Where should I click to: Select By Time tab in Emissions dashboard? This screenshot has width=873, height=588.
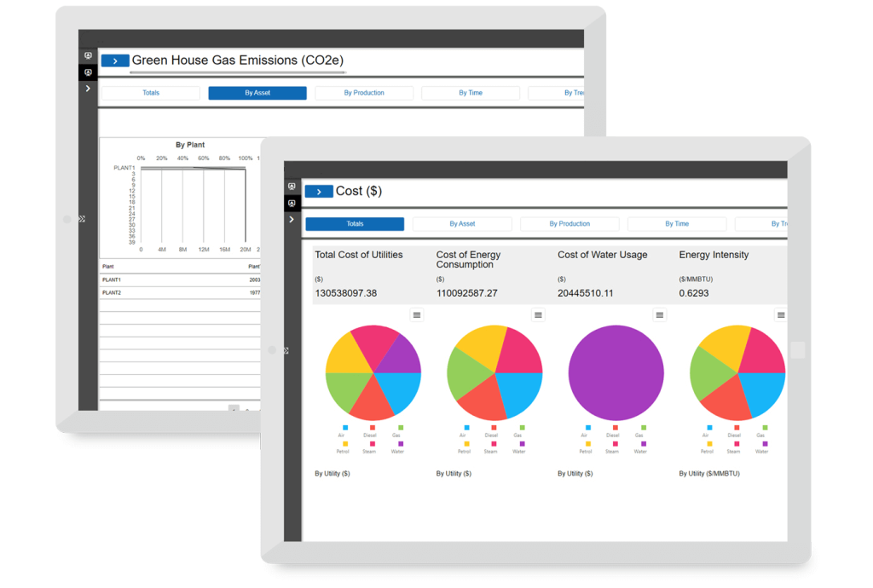(471, 93)
